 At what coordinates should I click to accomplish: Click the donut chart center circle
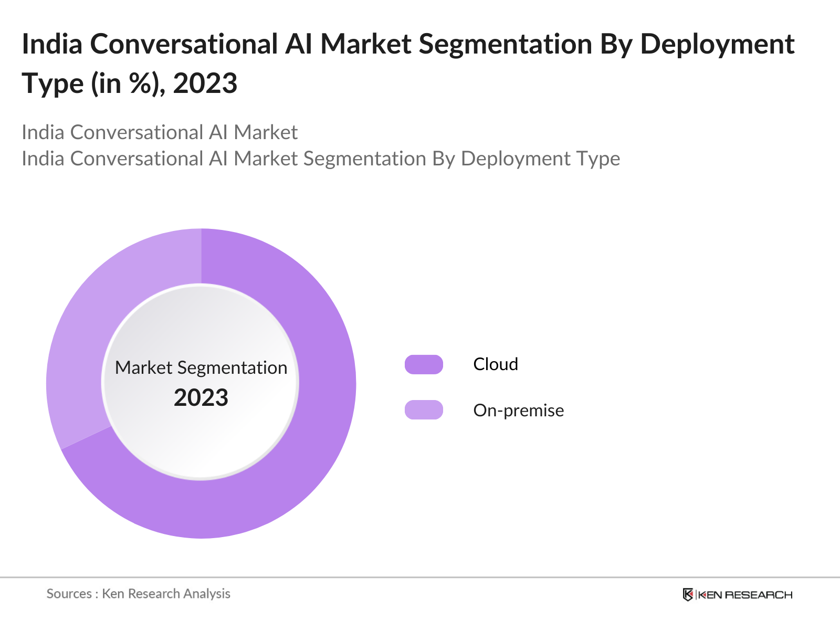pyautogui.click(x=202, y=382)
